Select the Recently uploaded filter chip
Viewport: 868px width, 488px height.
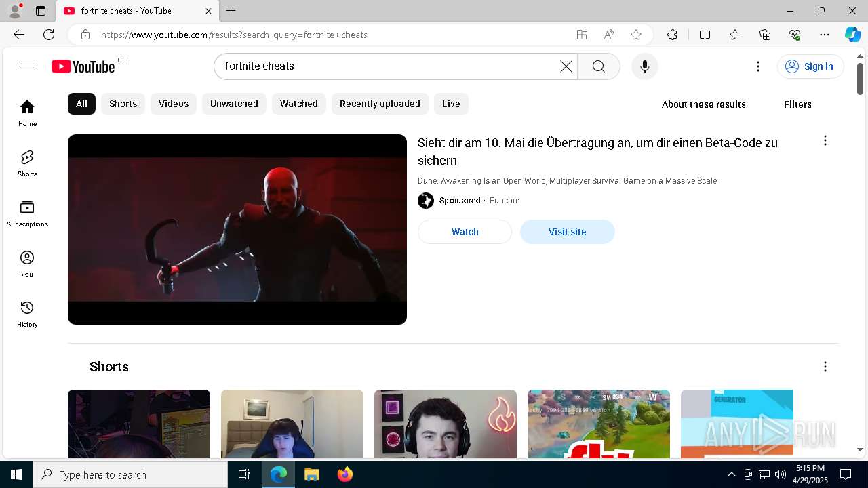pyautogui.click(x=380, y=104)
